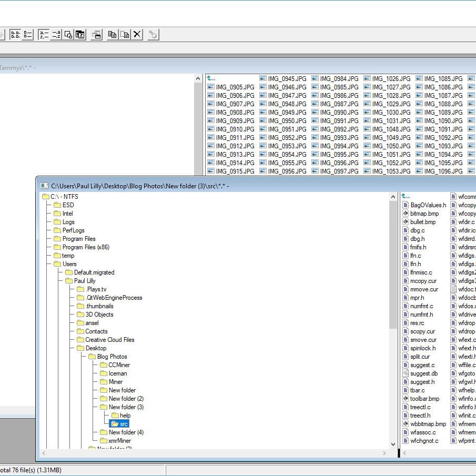This screenshot has height=476, width=476.
Task: Sort files by type
Action: (x=56, y=35)
